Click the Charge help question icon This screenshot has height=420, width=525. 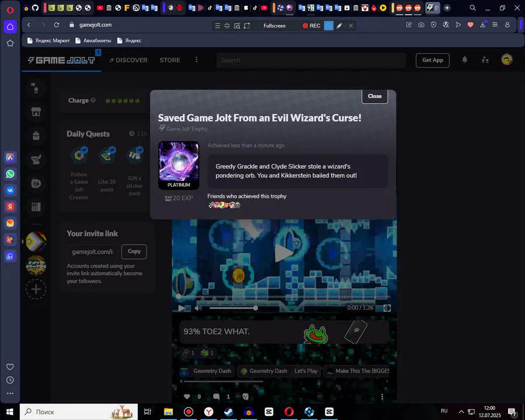[x=93, y=100]
